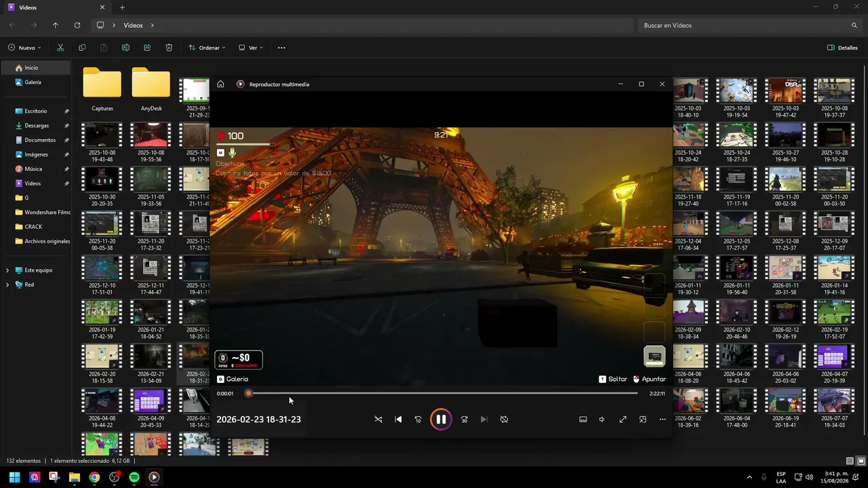
Task: Open File Explorer from the taskbar
Action: point(75,477)
